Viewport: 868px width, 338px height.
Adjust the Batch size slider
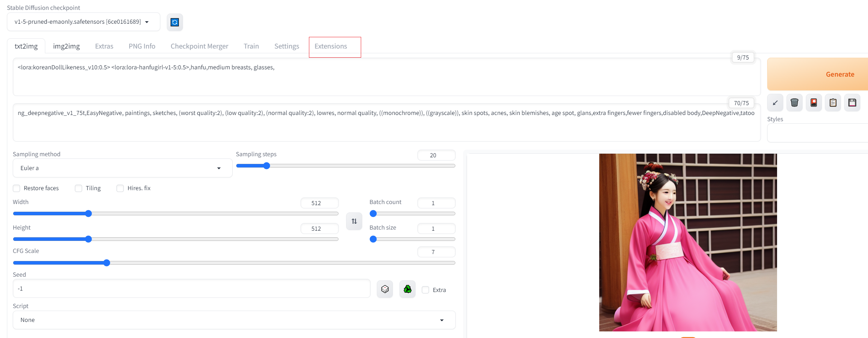point(412,239)
